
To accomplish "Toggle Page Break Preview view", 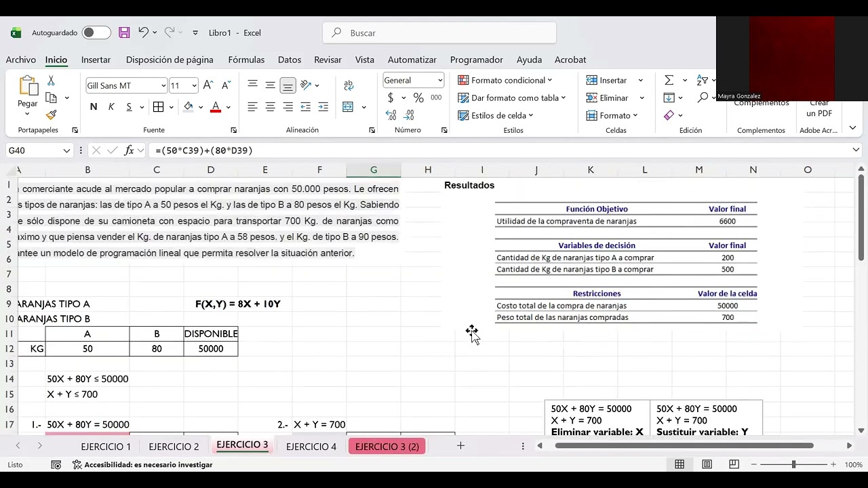I will coord(734,464).
